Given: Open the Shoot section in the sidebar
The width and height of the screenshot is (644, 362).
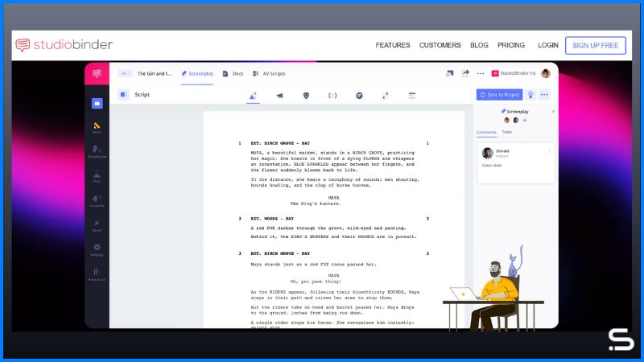Looking at the screenshot, I should point(97,226).
